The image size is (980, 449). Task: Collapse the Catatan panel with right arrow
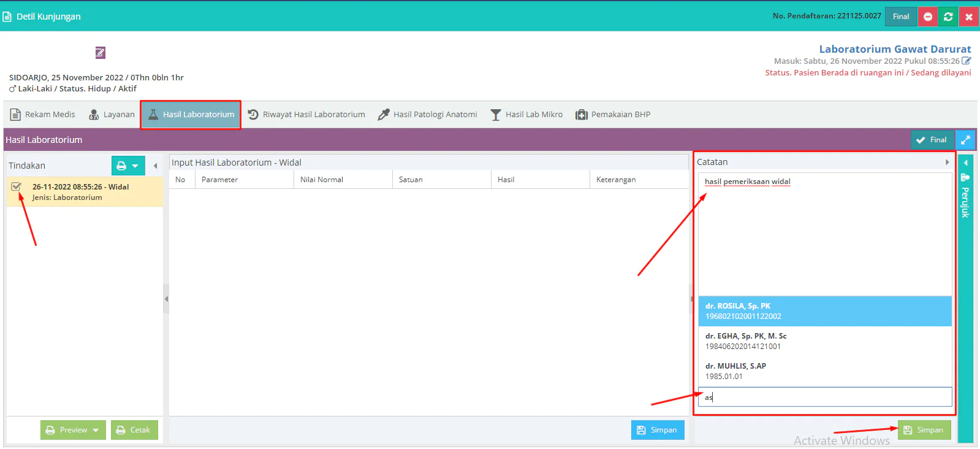pyautogui.click(x=948, y=163)
